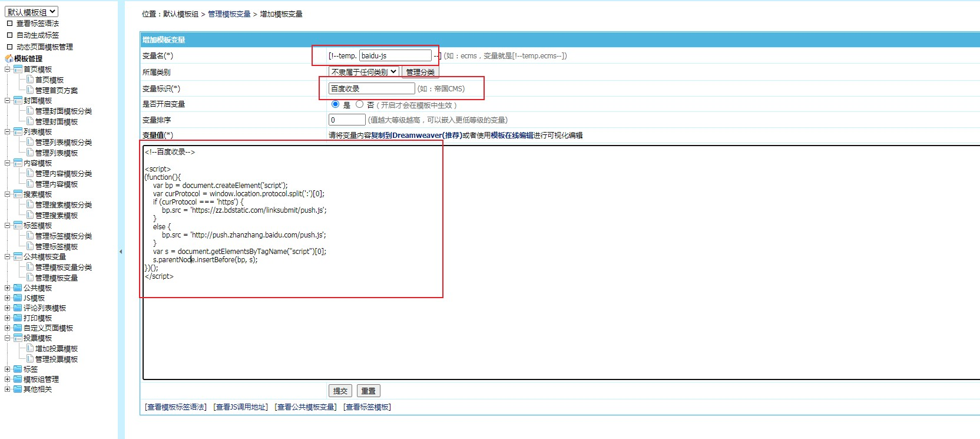Click the 重置 reset button
Viewport: 980px width, 439px height.
(x=369, y=391)
